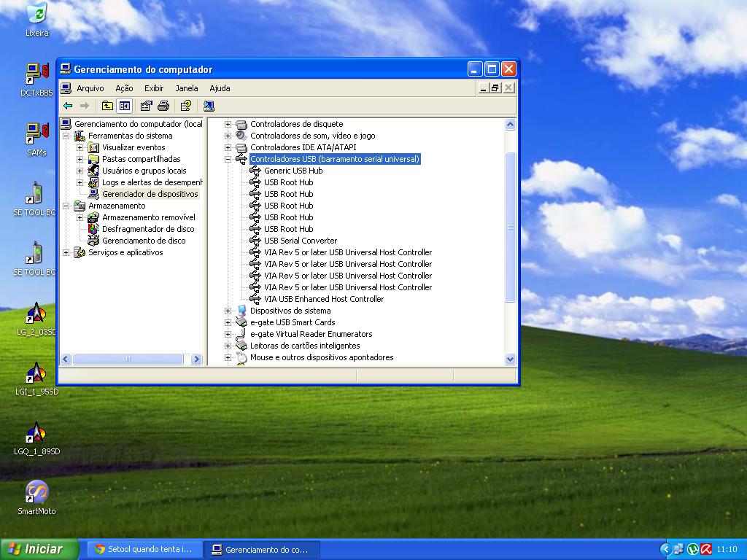This screenshot has width=747, height=560.
Task: Expand hidden tray icons arrow
Action: pos(665,550)
